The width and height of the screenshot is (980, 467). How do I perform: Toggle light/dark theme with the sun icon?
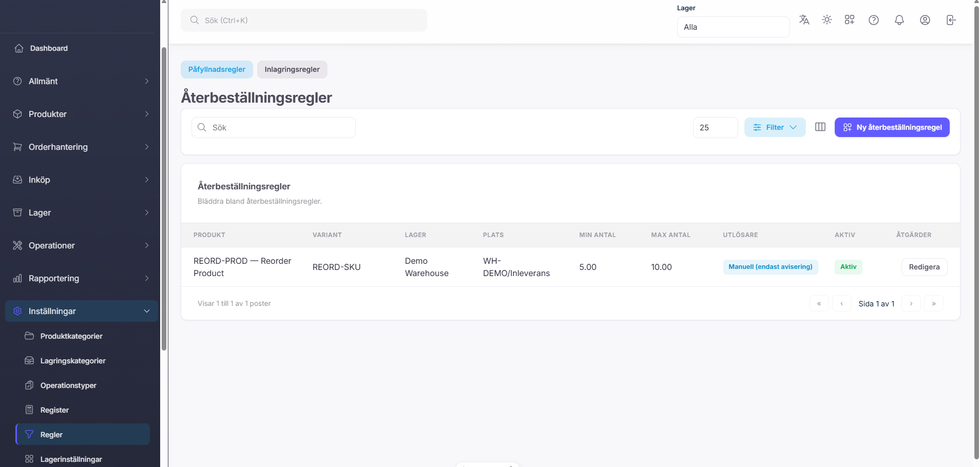click(x=827, y=20)
